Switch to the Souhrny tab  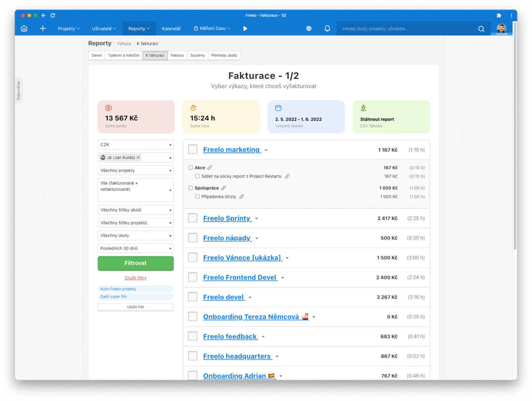click(198, 55)
